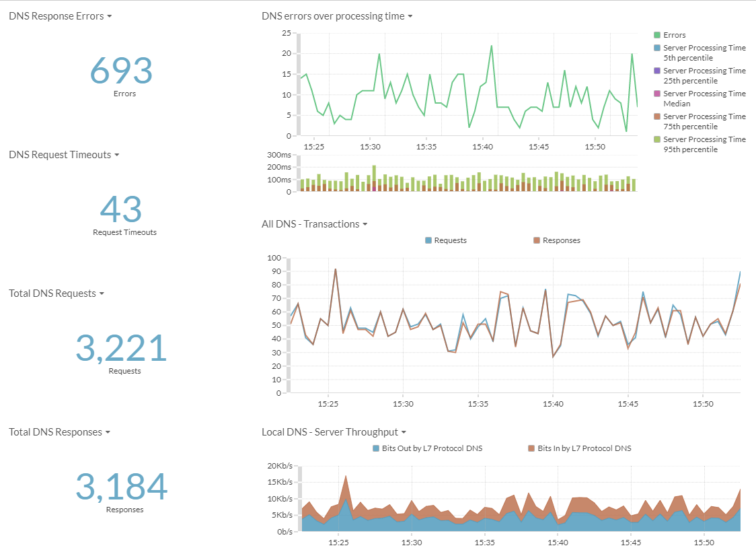The image size is (756, 554).
Task: Toggle the 5th percentile legend swatch
Action: click(656, 48)
